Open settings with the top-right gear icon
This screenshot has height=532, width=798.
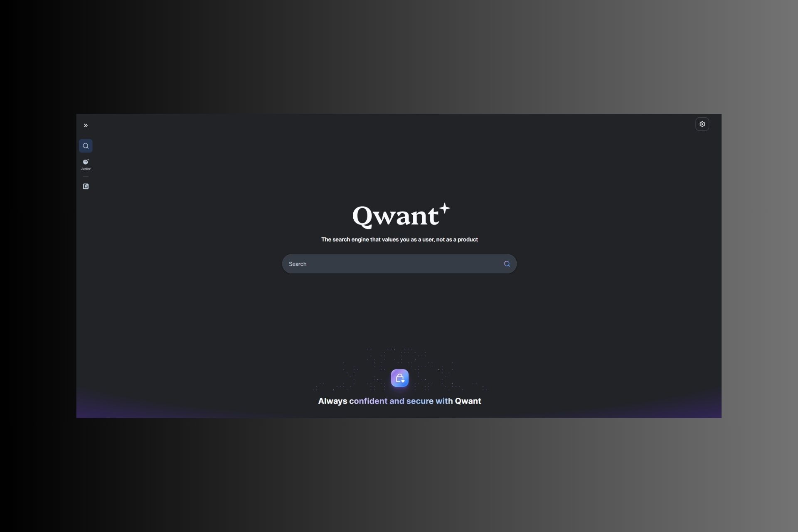point(702,124)
